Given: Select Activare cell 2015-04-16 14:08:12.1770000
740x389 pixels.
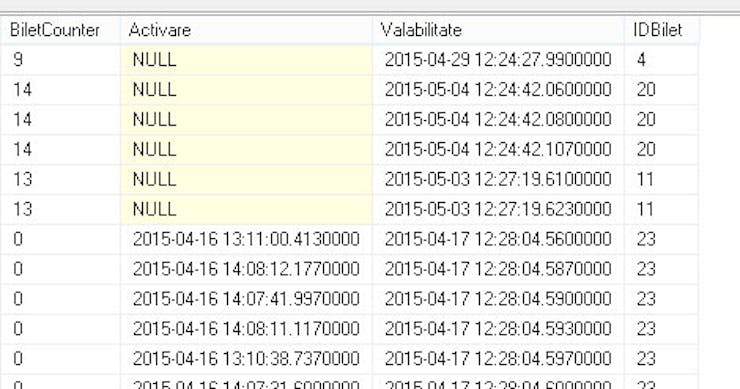Looking at the screenshot, I should (x=246, y=269).
